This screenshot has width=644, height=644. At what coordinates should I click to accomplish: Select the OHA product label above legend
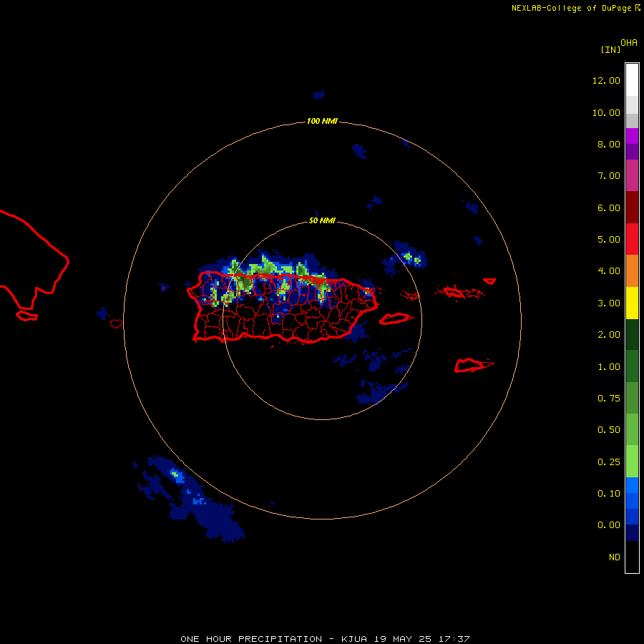click(x=629, y=43)
